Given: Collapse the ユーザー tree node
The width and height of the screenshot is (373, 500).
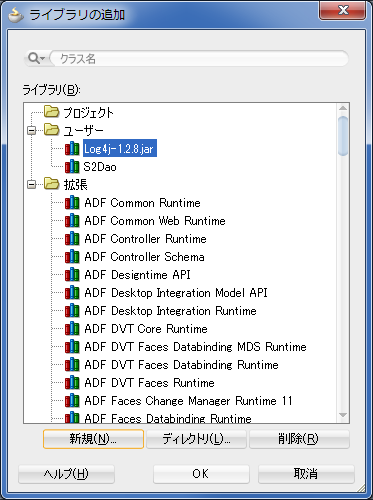Looking at the screenshot, I should pyautogui.click(x=32, y=130).
